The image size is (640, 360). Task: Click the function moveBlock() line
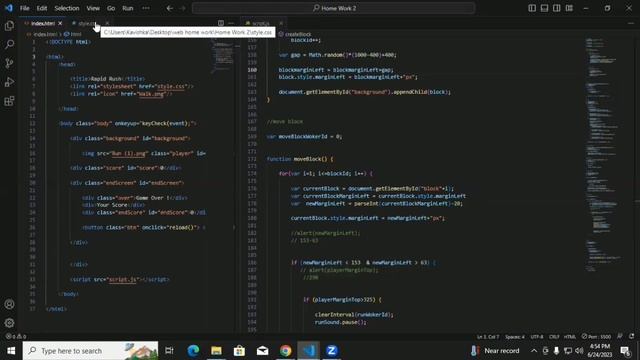tap(300, 159)
